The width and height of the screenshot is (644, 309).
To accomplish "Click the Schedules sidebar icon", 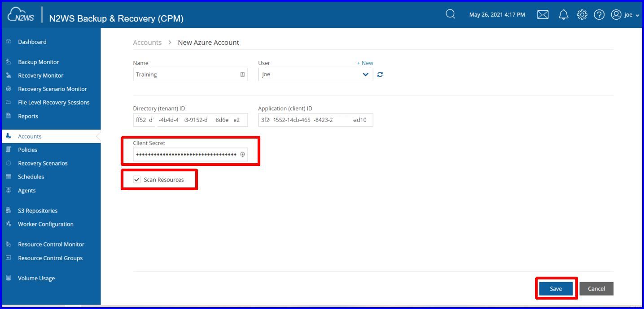I will click(9, 177).
